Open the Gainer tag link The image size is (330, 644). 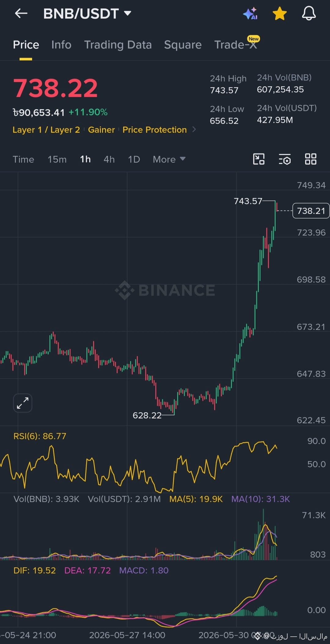[x=101, y=130]
